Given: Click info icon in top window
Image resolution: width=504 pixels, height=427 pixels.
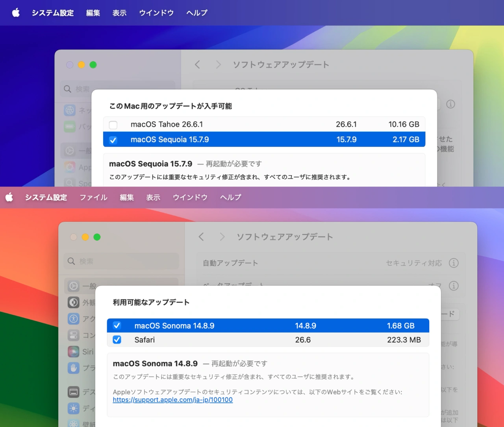Looking at the screenshot, I should pos(450,104).
